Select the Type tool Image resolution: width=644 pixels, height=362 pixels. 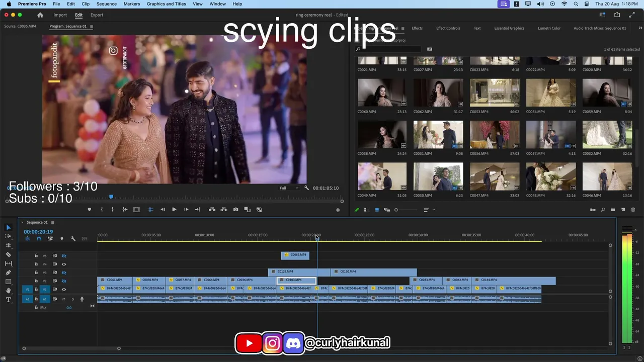(8, 300)
